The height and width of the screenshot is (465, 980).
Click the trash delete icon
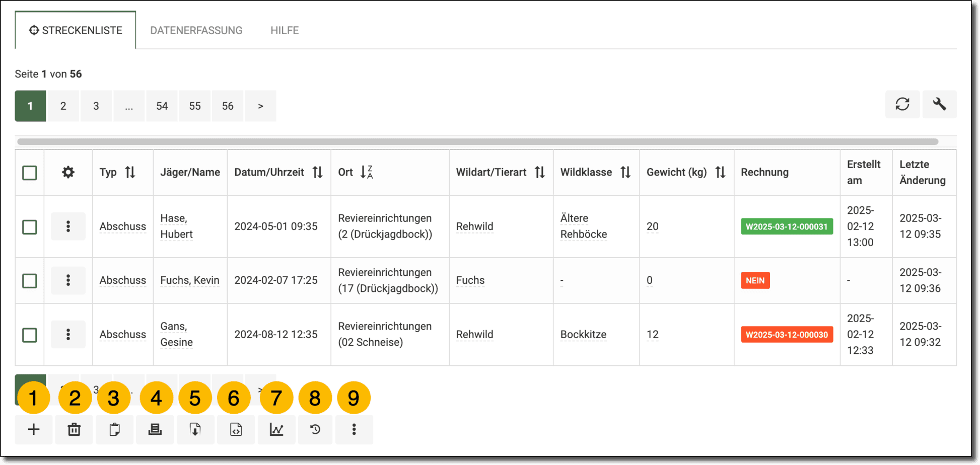74,429
